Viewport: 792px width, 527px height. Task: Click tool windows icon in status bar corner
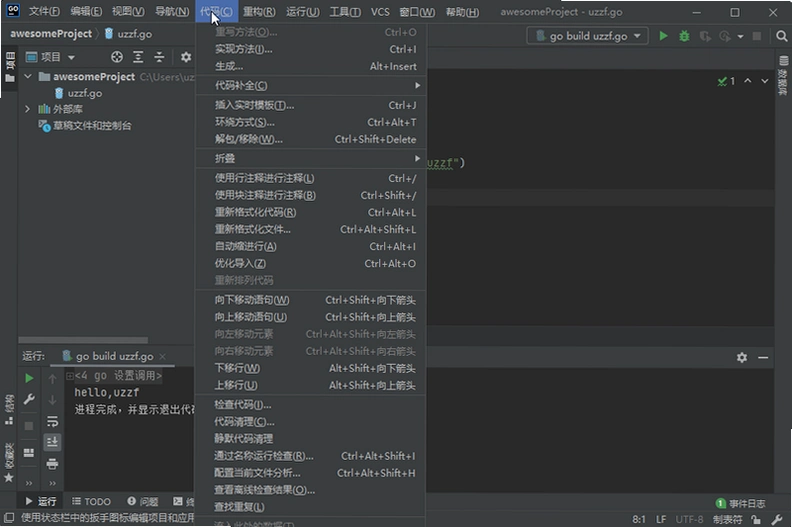pyautogui.click(x=9, y=517)
